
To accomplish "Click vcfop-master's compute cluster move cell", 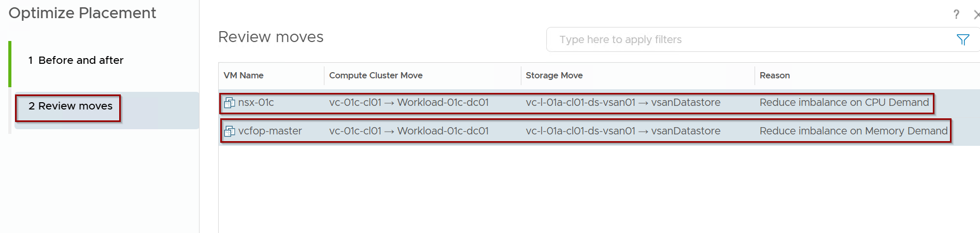I will (x=409, y=131).
